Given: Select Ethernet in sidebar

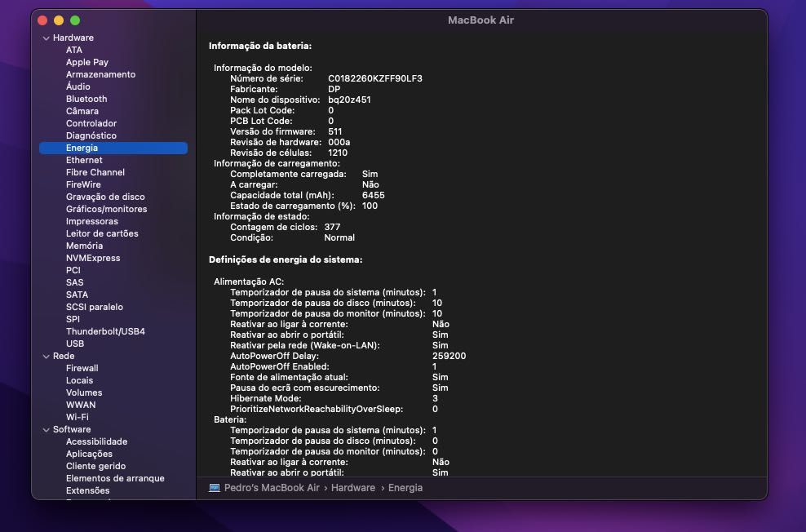Looking at the screenshot, I should (84, 160).
